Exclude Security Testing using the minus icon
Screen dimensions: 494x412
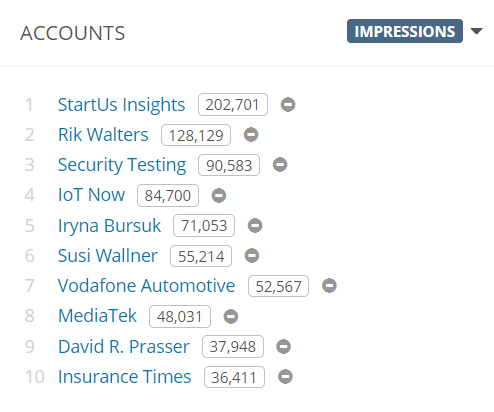280,165
